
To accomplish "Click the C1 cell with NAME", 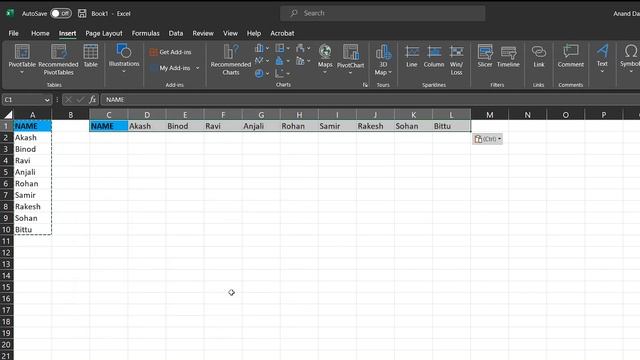I will pos(109,126).
